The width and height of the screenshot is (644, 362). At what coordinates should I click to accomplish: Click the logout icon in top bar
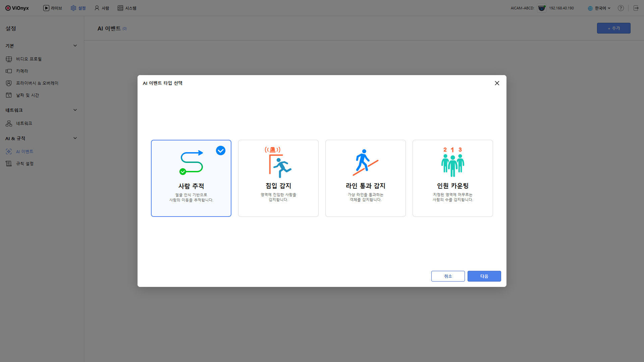636,8
